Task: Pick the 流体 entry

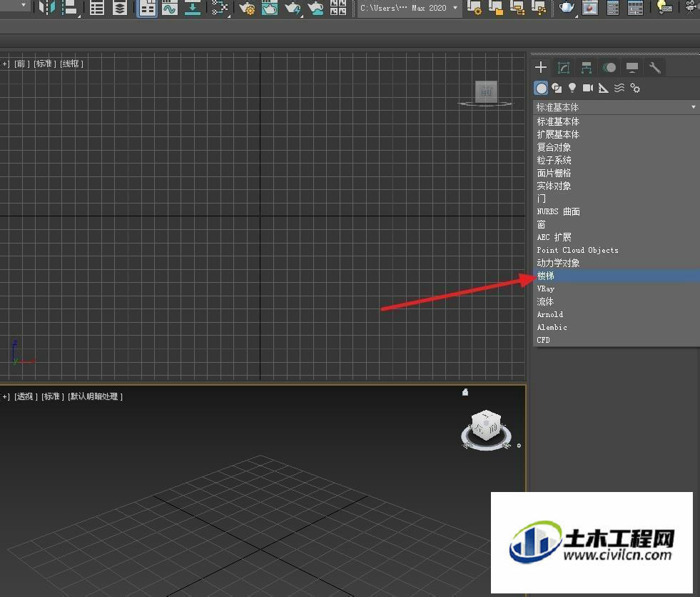Action: 617,301
